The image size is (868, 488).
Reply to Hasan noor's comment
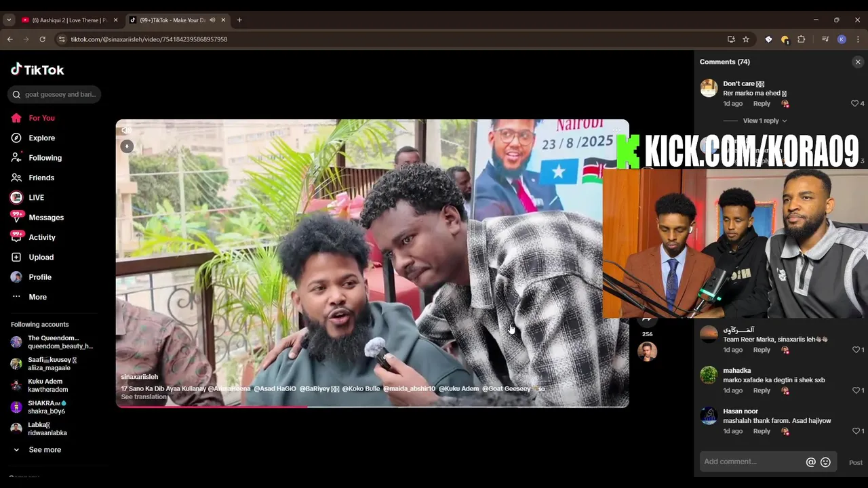pyautogui.click(x=762, y=431)
